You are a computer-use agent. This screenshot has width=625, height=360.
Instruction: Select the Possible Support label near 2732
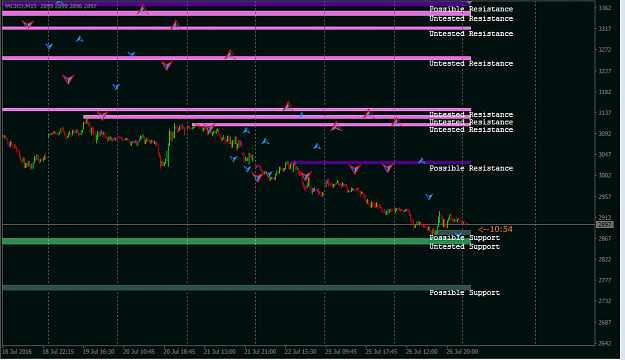click(464, 293)
